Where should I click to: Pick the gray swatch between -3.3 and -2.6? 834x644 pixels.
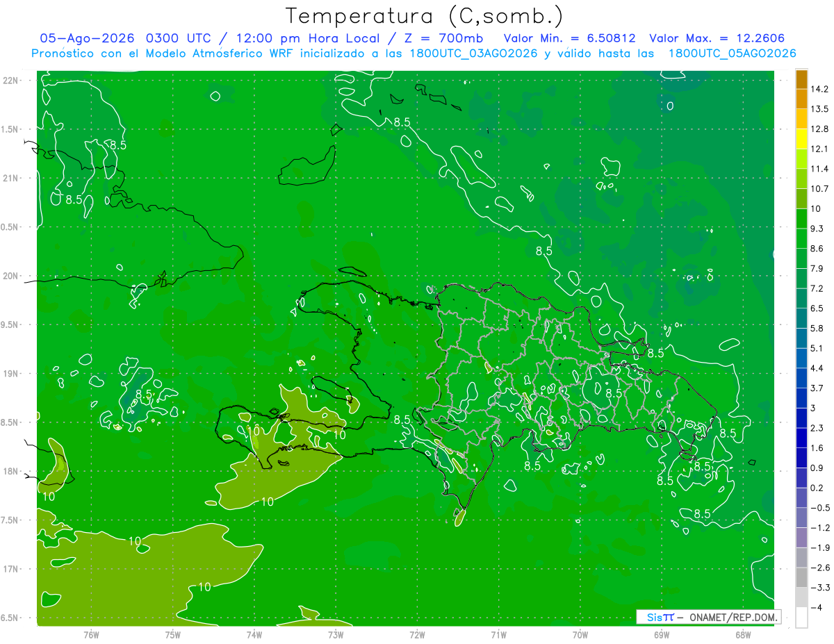pos(801,578)
